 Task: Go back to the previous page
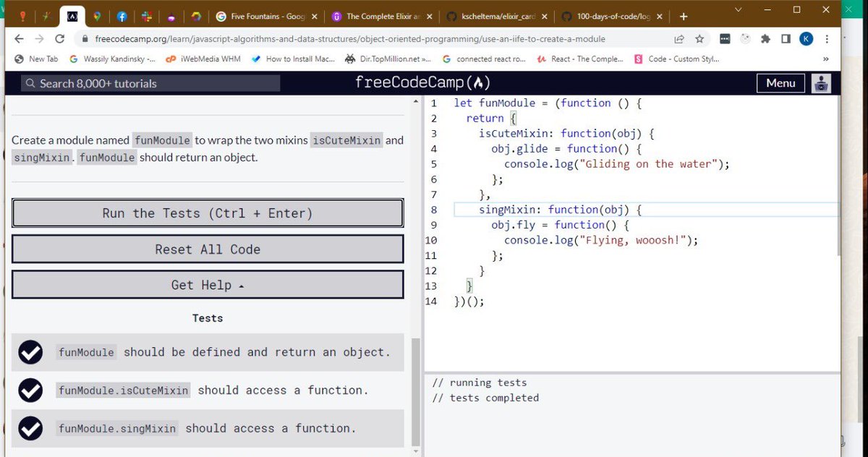coord(18,39)
